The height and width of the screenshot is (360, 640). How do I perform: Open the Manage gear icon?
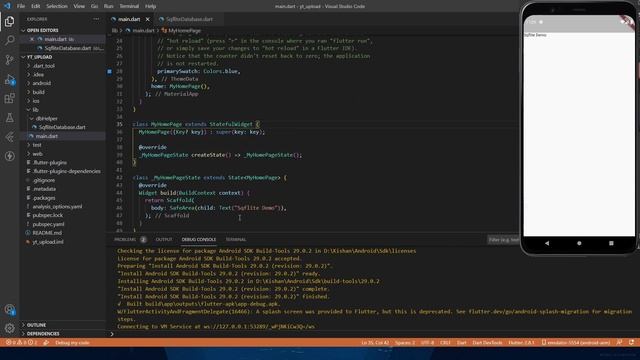tap(9, 328)
